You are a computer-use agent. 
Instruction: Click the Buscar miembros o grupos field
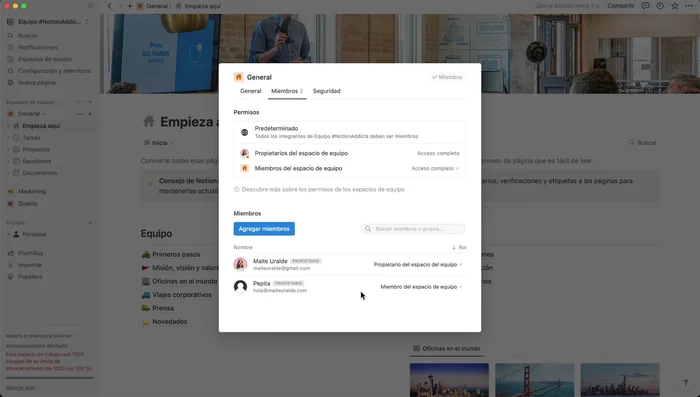point(413,229)
